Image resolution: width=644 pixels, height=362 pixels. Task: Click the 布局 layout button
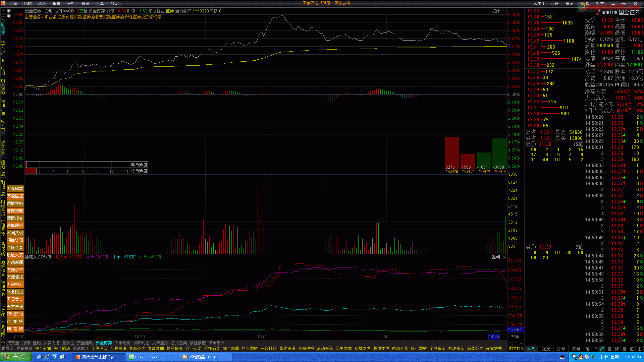click(x=515, y=337)
